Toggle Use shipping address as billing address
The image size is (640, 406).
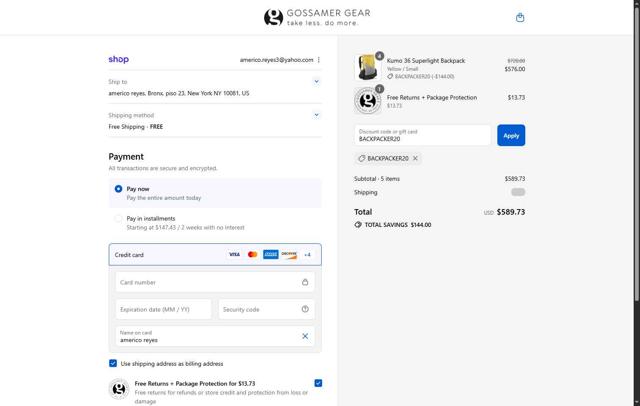tap(113, 363)
